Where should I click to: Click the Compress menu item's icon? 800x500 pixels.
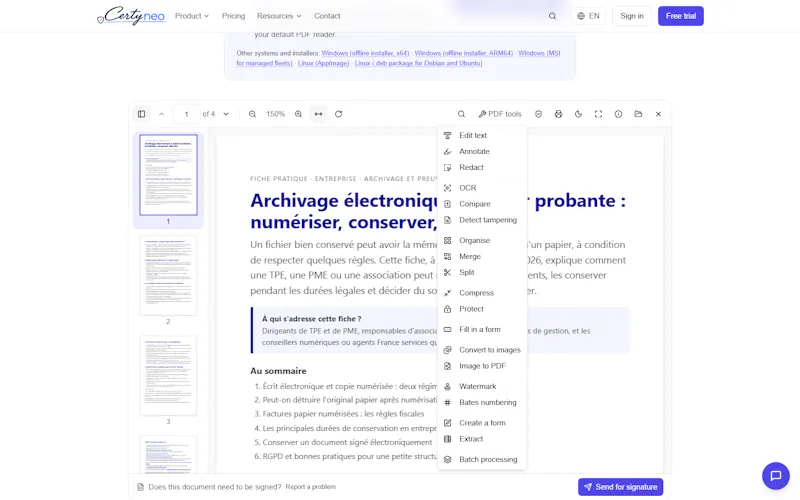pos(447,293)
